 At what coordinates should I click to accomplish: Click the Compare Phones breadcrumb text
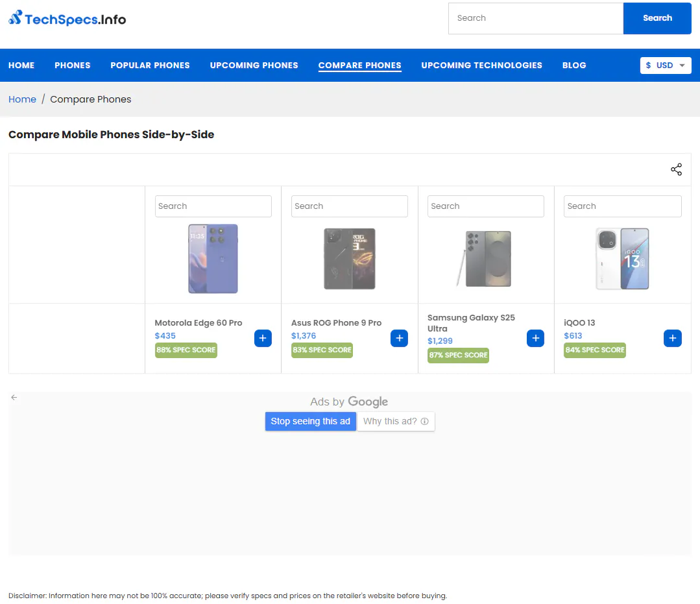pyautogui.click(x=91, y=99)
